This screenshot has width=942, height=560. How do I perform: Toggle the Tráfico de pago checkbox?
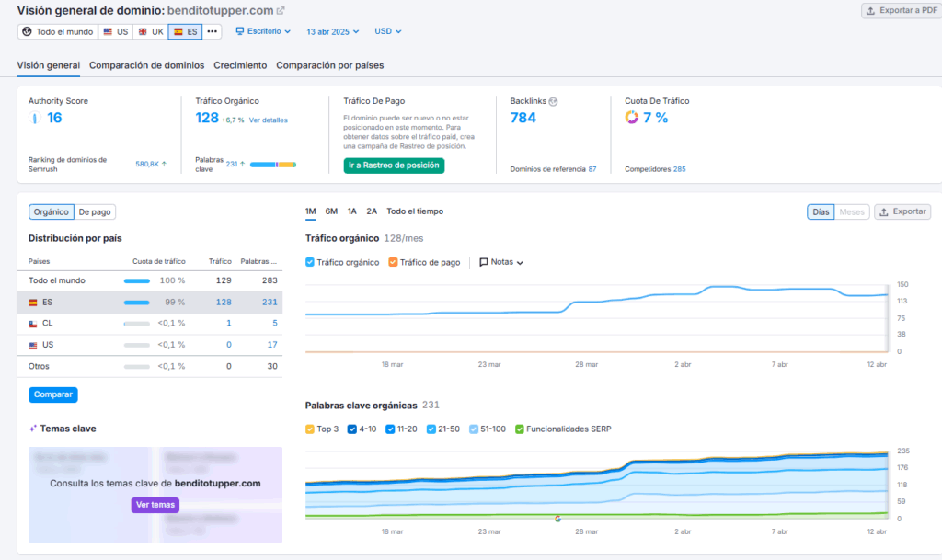tap(394, 262)
